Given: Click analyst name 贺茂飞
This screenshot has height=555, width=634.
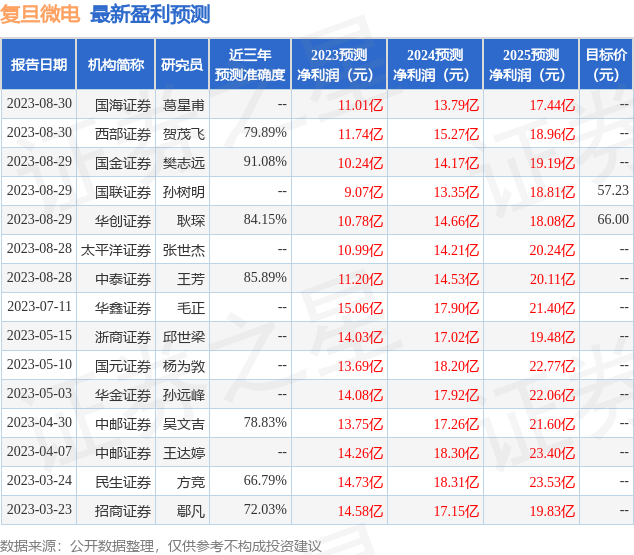Looking at the screenshot, I should (184, 134).
